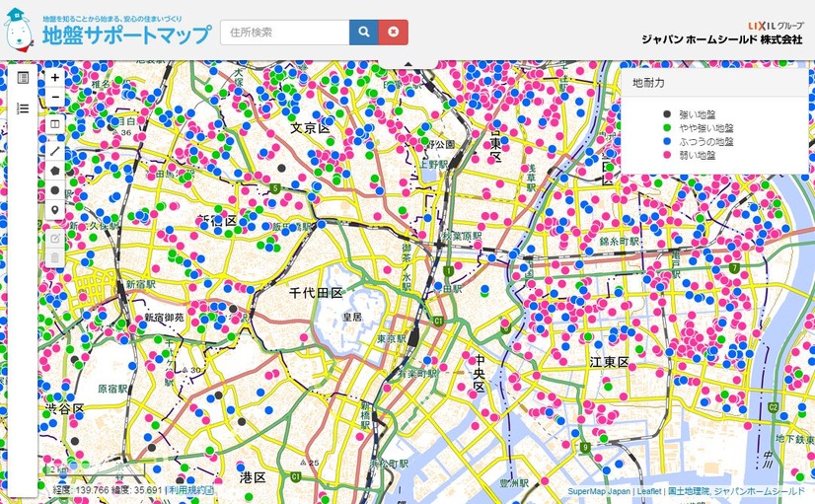Open the sidebar map layers panel icon
815x504 pixels.
[23, 78]
